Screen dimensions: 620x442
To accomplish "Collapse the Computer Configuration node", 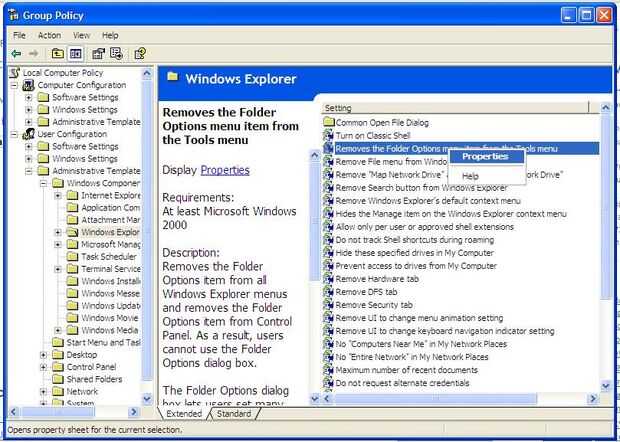I will pyautogui.click(x=14, y=85).
